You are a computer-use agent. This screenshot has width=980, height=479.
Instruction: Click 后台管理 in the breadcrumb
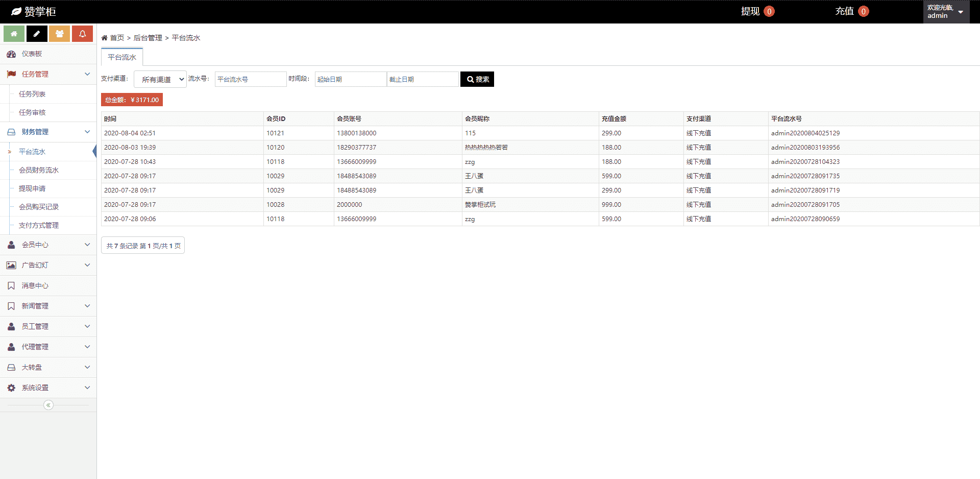point(148,38)
